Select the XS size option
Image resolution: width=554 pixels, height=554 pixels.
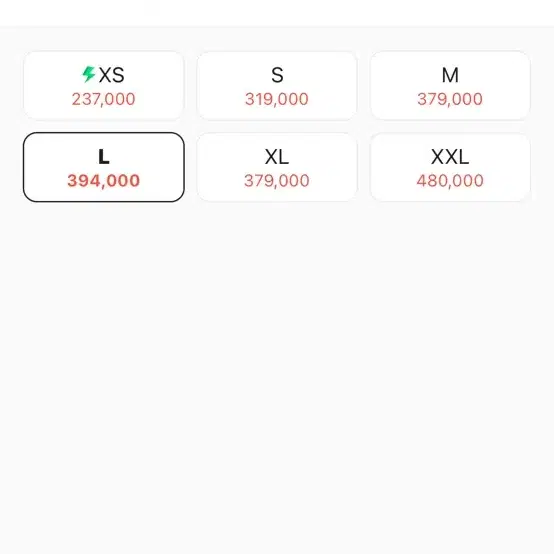click(104, 86)
